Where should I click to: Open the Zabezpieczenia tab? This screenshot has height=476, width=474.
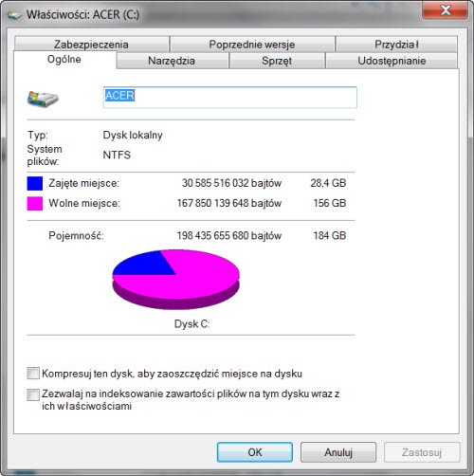click(91, 45)
